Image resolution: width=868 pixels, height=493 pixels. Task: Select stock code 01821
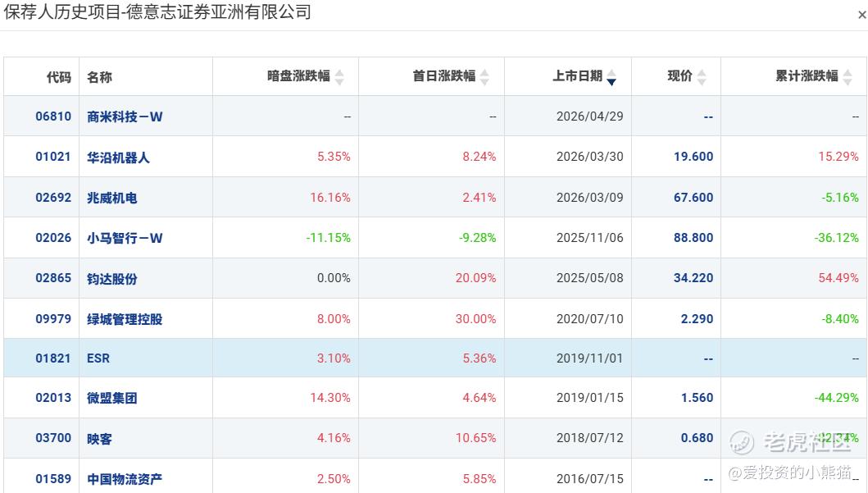click(53, 358)
